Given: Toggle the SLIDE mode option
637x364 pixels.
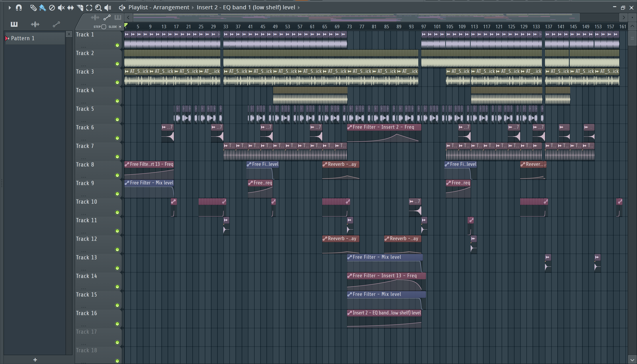Looking at the screenshot, I should tap(120, 27).
